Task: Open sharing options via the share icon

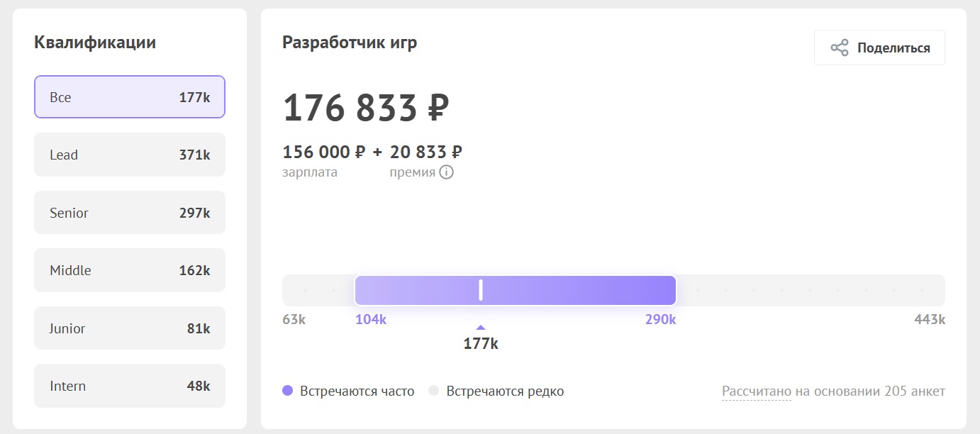Action: point(840,47)
